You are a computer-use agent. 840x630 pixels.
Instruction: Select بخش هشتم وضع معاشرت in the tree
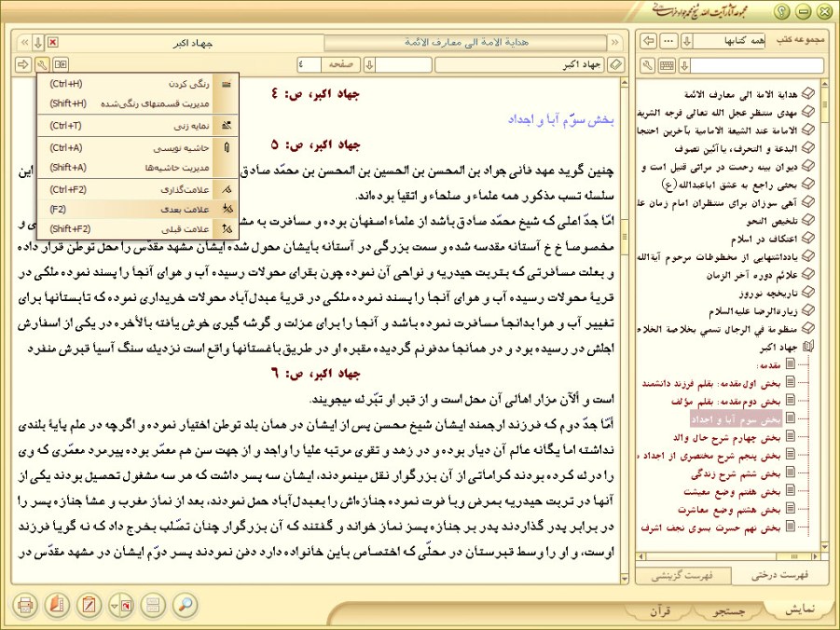click(x=730, y=510)
